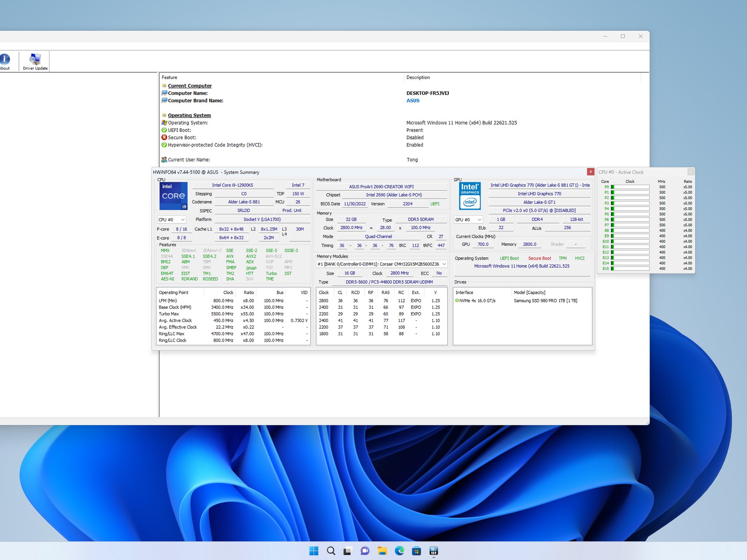Viewport: 747px width, 560px height.
Task: Launch Microsoft Edge from the taskbar
Action: pyautogui.click(x=399, y=551)
